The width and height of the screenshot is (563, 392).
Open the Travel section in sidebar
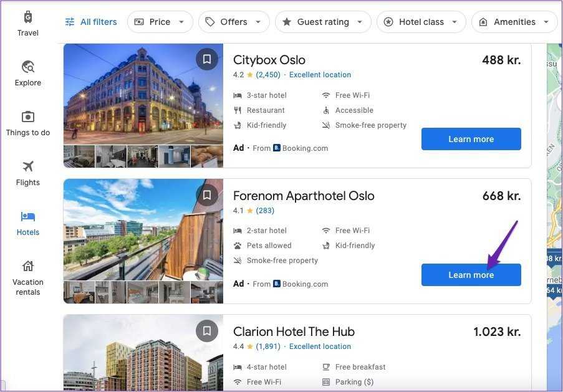[27, 24]
